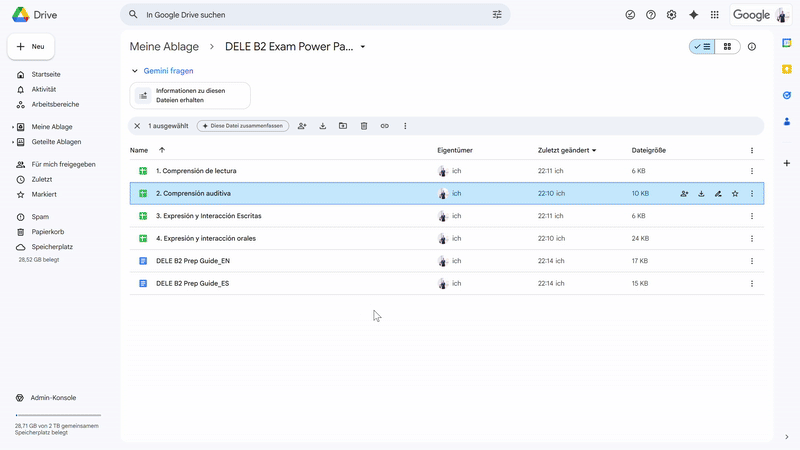Share selected file from action toolbar
The width and height of the screenshot is (800, 450).
pyautogui.click(x=302, y=126)
